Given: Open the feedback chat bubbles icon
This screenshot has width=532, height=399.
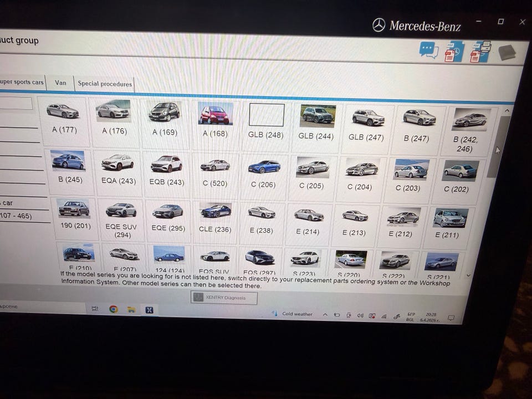Looking at the screenshot, I should [429, 50].
